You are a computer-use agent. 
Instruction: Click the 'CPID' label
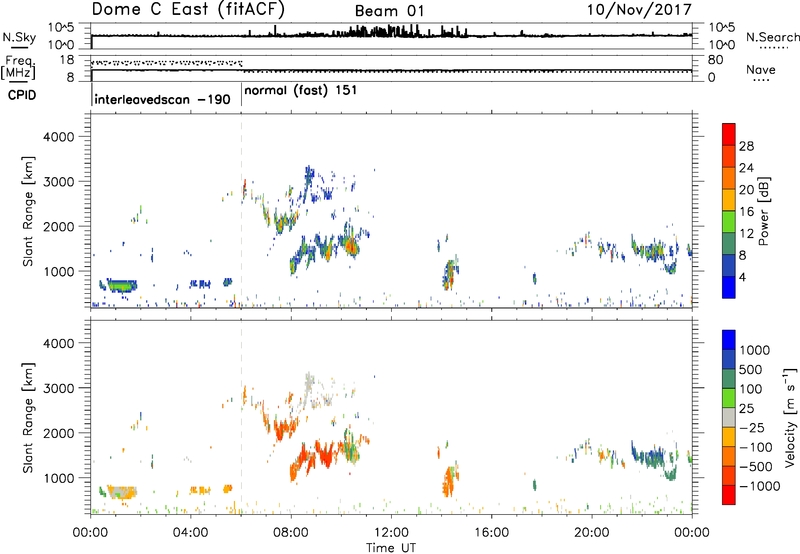[x=22, y=95]
